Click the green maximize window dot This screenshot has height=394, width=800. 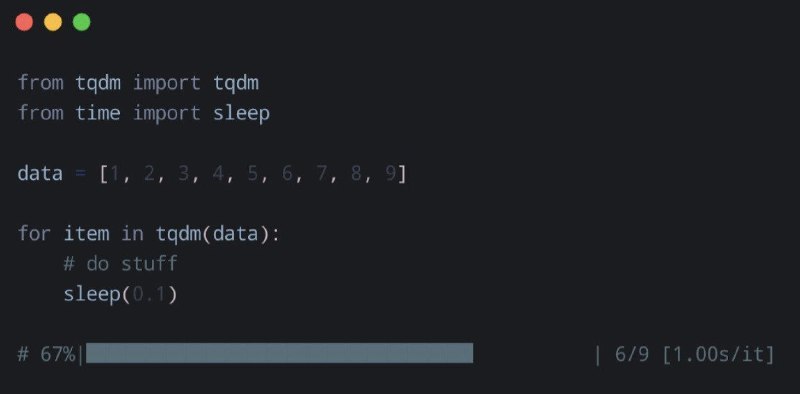click(82, 22)
